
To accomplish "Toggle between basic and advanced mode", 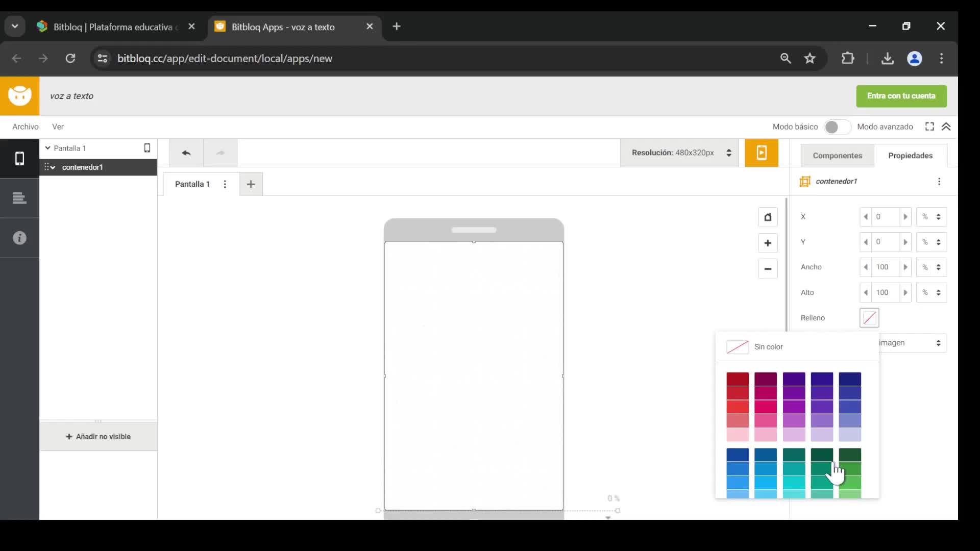I will pyautogui.click(x=837, y=127).
